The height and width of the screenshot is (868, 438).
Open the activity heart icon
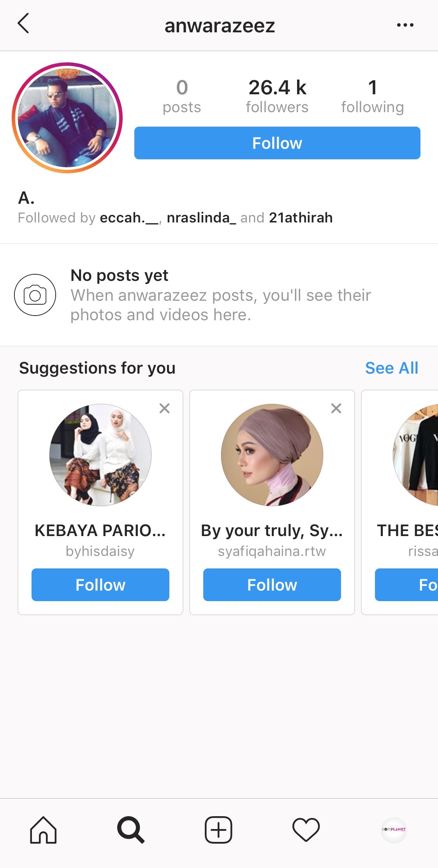click(306, 830)
